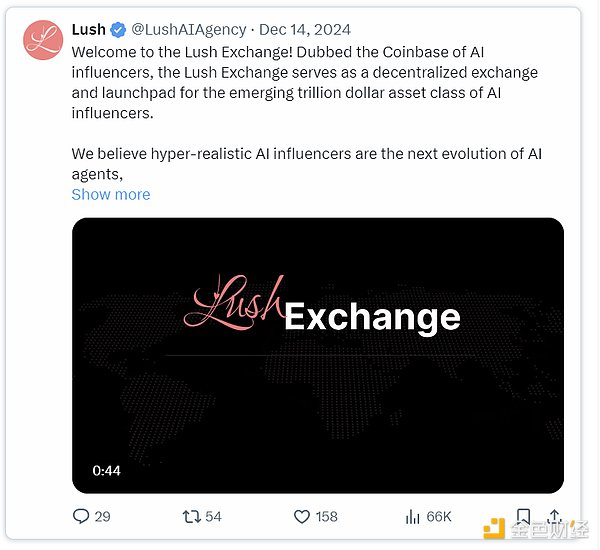Click the repost count 54

212,517
